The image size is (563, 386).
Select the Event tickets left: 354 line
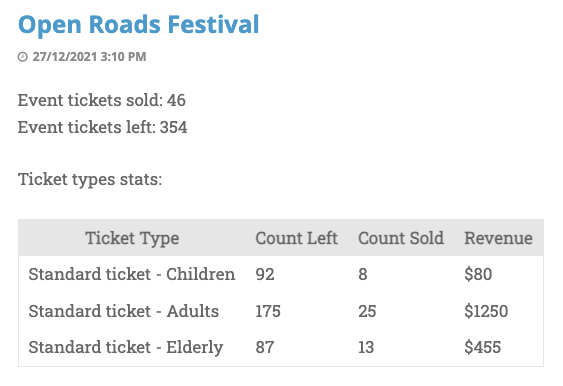click(x=102, y=127)
